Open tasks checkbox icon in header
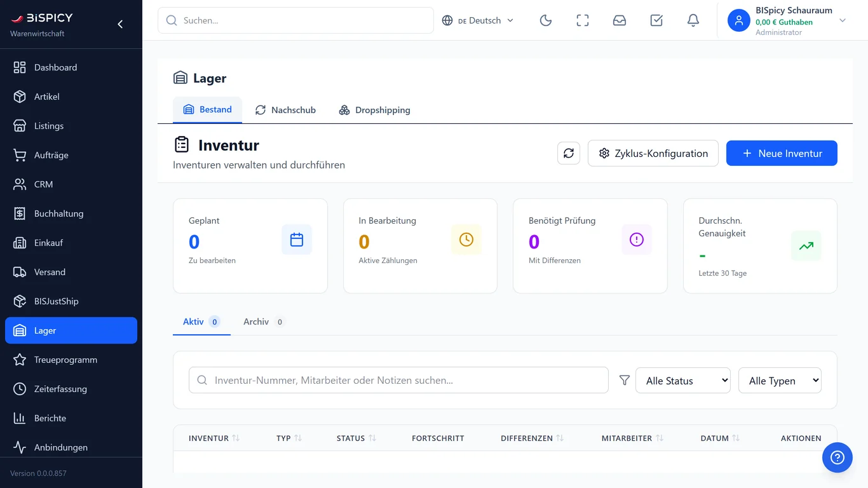This screenshot has height=488, width=868. [656, 20]
